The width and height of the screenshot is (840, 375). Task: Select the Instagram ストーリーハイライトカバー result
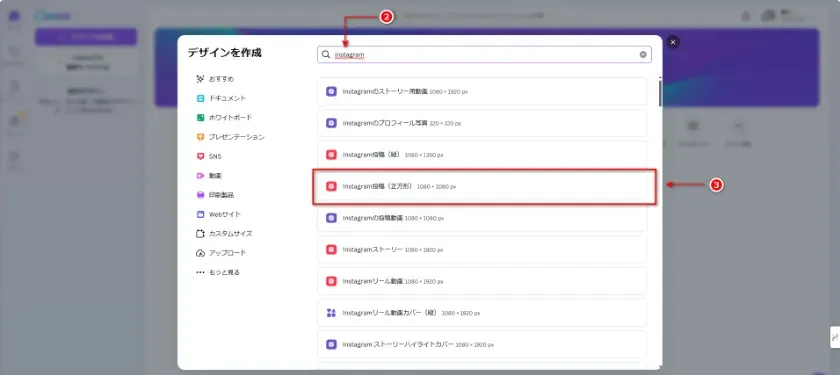pyautogui.click(x=482, y=344)
